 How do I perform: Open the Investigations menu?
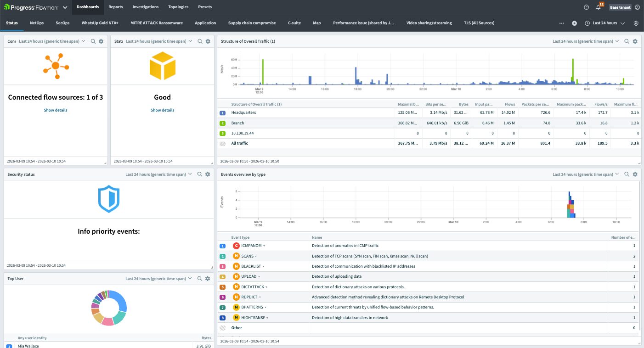[x=145, y=7]
